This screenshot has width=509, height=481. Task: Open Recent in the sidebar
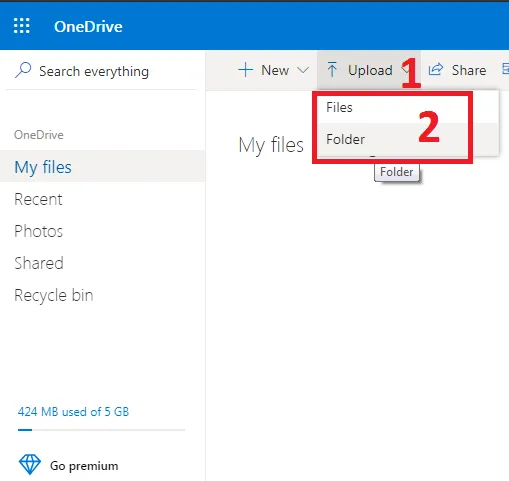pos(102,199)
